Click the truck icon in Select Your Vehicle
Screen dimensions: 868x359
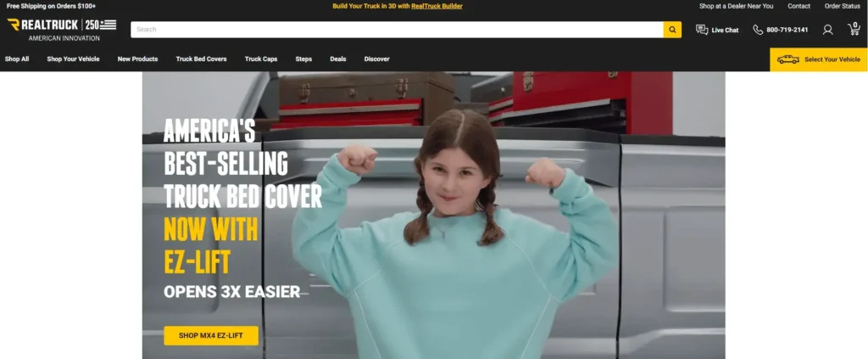[787, 59]
